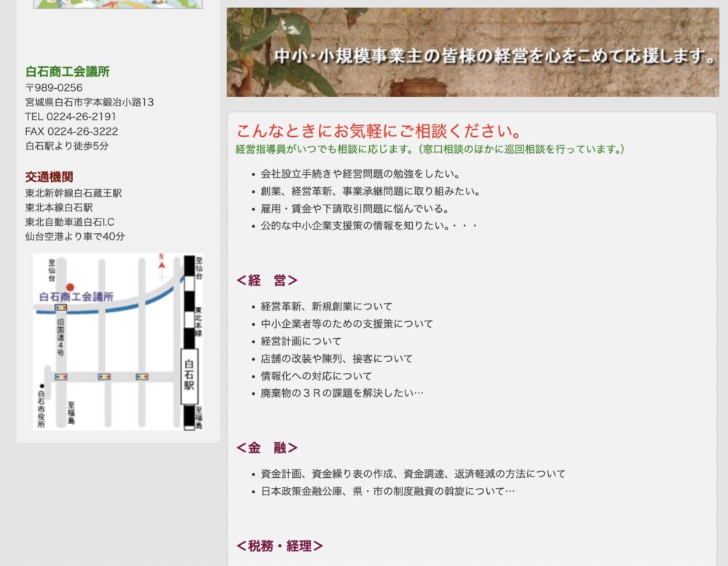728x566 pixels.
Task: Click 東北新幹線白石蔵王駅 line
Action: point(74,193)
